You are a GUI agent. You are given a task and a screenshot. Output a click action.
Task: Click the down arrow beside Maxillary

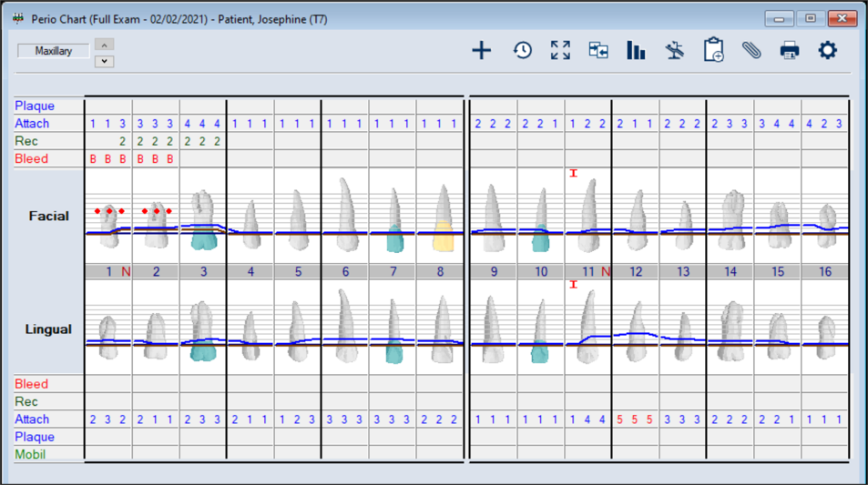(x=104, y=61)
